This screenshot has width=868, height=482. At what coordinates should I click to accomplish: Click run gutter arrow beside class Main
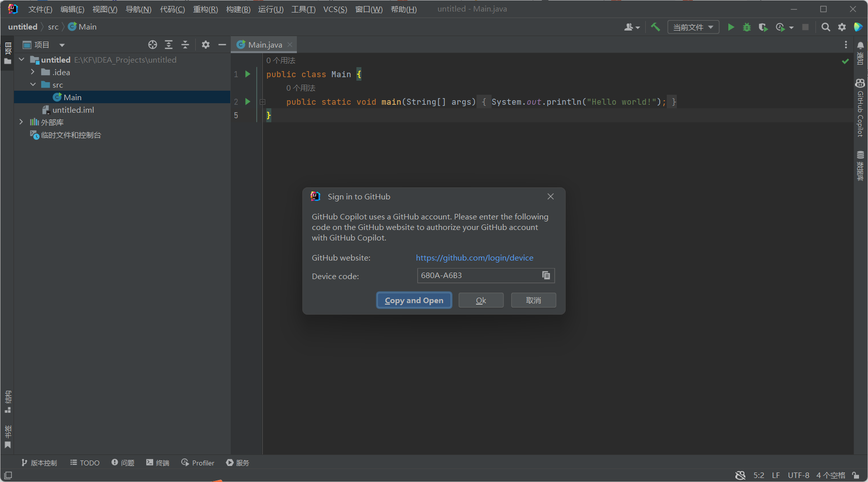[x=247, y=74]
